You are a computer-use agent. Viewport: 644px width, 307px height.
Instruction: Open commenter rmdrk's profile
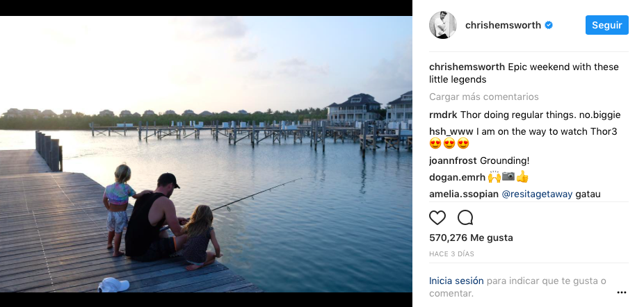[444, 115]
